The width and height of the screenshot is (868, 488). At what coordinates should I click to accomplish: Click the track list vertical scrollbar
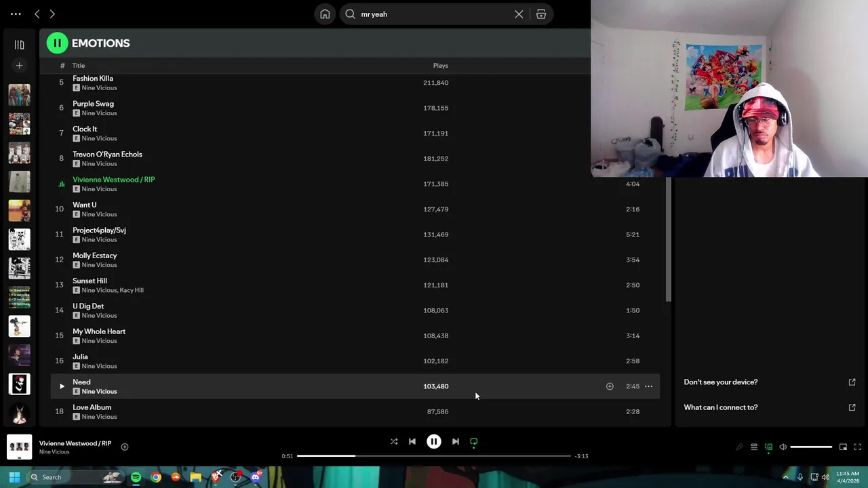pyautogui.click(x=668, y=239)
